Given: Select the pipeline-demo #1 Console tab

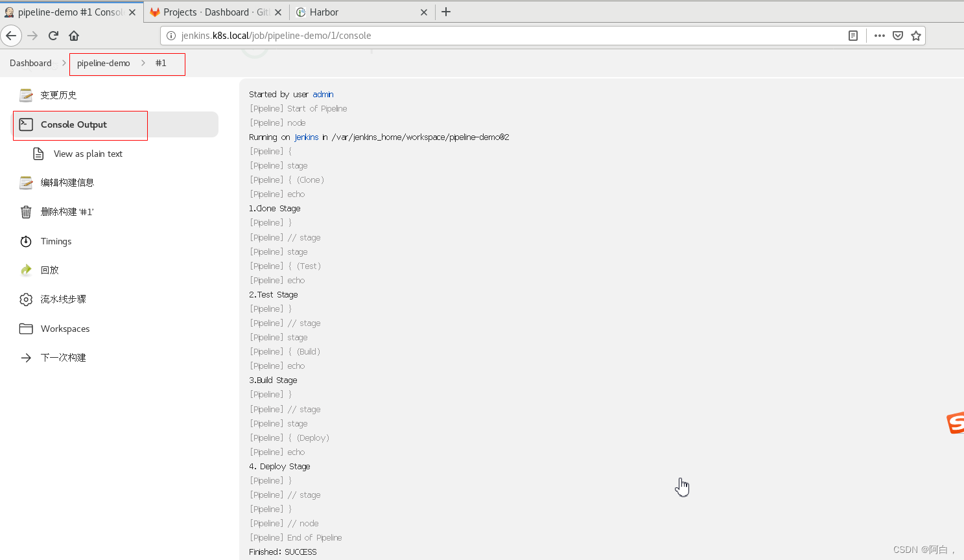Looking at the screenshot, I should click(70, 12).
